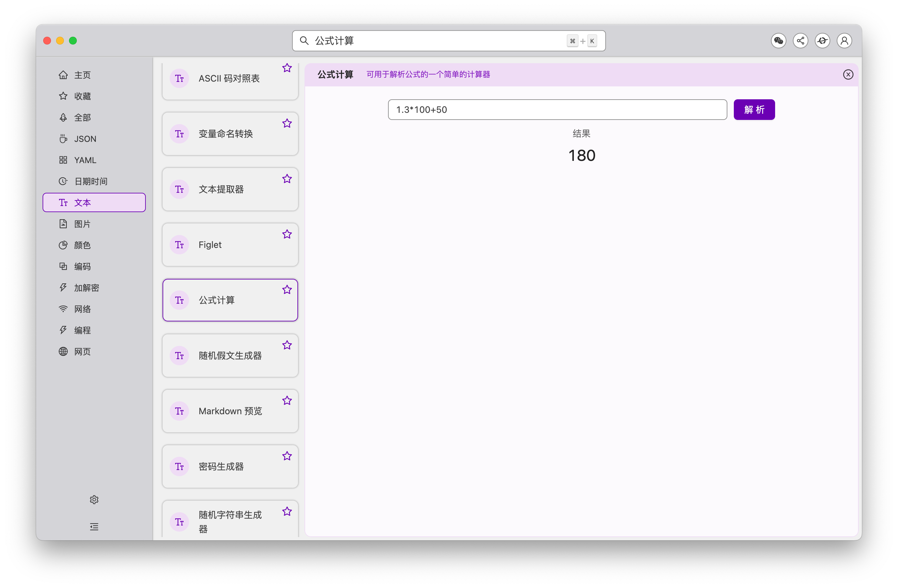Click the share icon in title bar

[x=800, y=41]
